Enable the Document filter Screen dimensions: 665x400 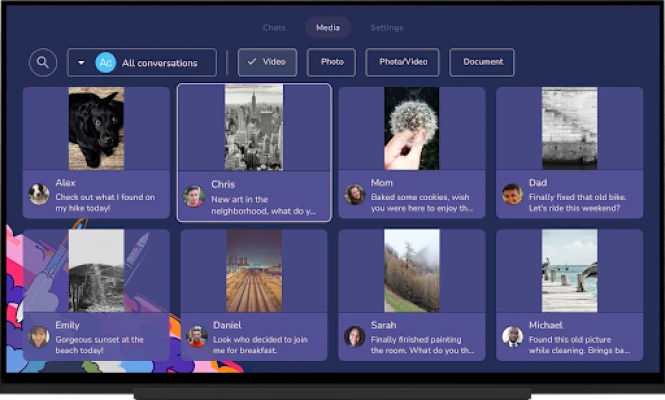coord(482,62)
